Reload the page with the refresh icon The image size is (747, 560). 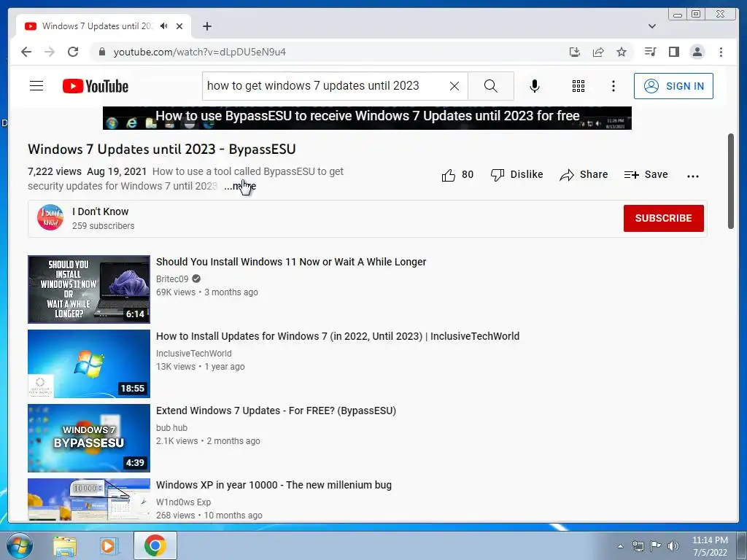click(73, 52)
